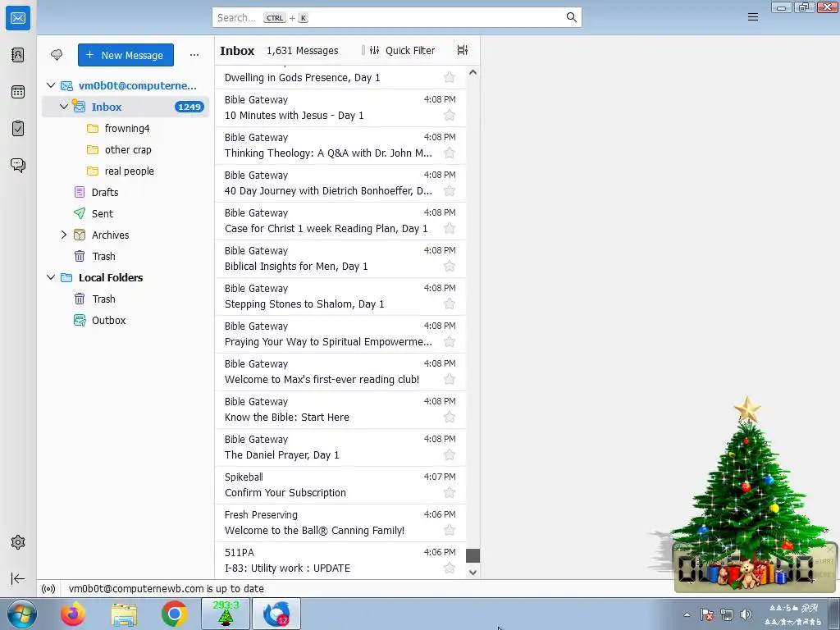Image resolution: width=840 pixels, height=630 pixels.
Task: Open the Thunderbird app menu
Action: click(x=753, y=17)
